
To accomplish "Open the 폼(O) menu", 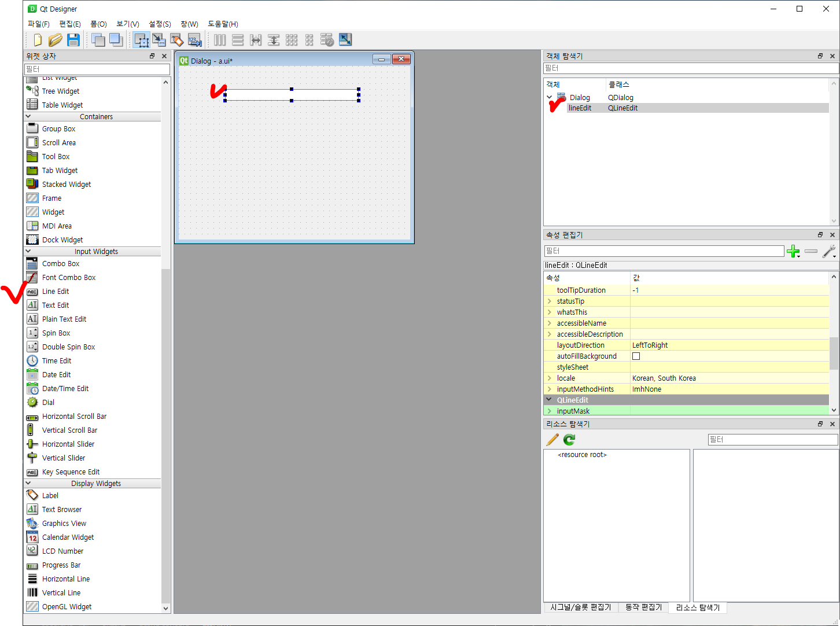I will point(98,24).
